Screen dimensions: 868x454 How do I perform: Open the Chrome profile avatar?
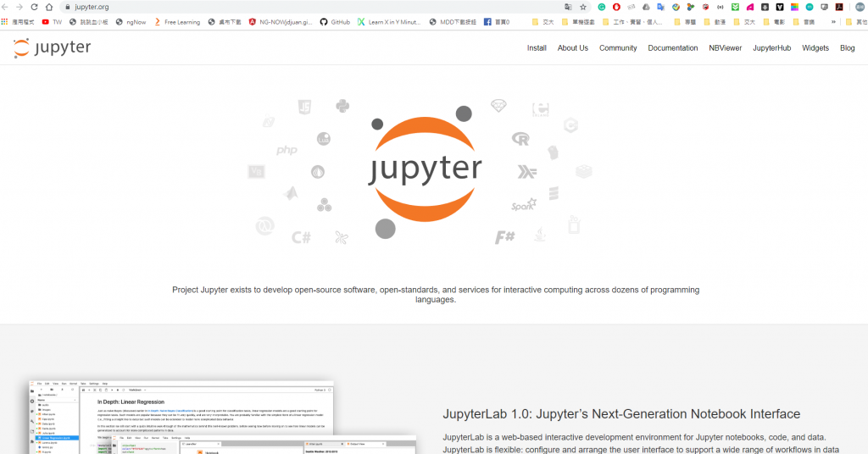(x=860, y=7)
